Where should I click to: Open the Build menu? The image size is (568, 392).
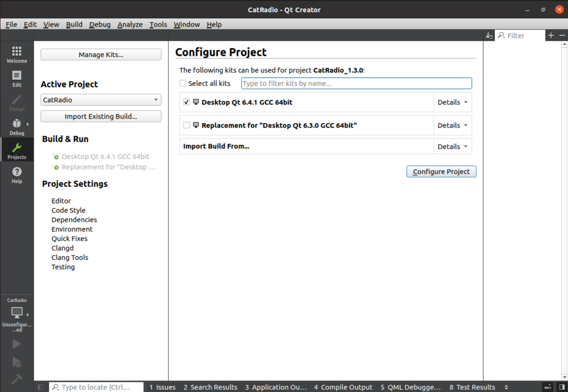[x=74, y=24]
